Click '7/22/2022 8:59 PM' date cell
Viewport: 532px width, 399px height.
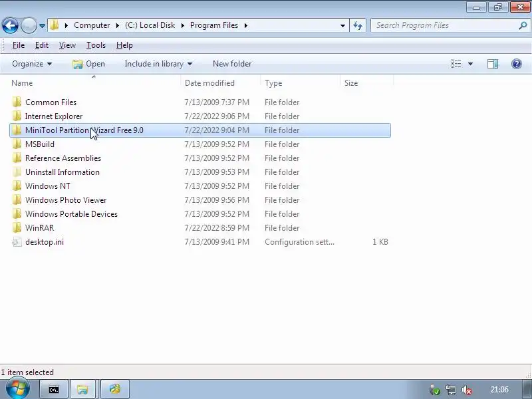(217, 228)
